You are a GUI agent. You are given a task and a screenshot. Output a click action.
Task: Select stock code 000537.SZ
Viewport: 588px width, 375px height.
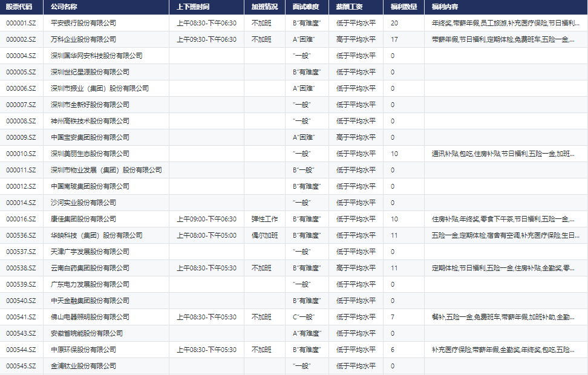(x=21, y=252)
